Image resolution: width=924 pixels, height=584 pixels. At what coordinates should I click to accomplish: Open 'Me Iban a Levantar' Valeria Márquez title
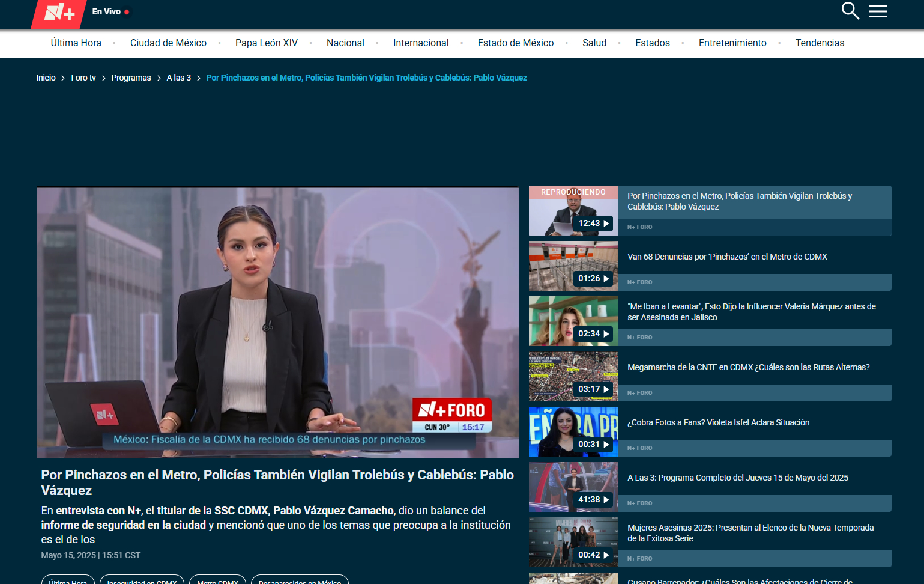click(x=752, y=312)
